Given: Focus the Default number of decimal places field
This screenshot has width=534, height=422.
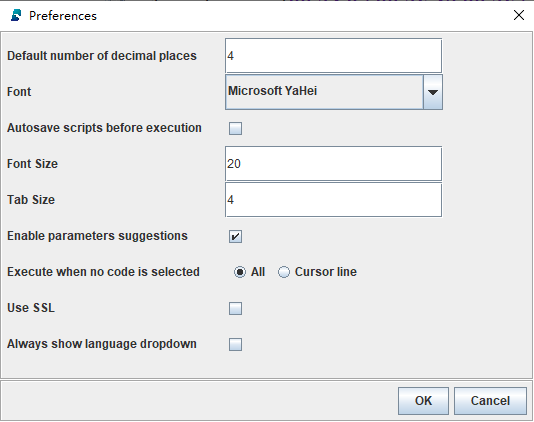Looking at the screenshot, I should point(333,56).
